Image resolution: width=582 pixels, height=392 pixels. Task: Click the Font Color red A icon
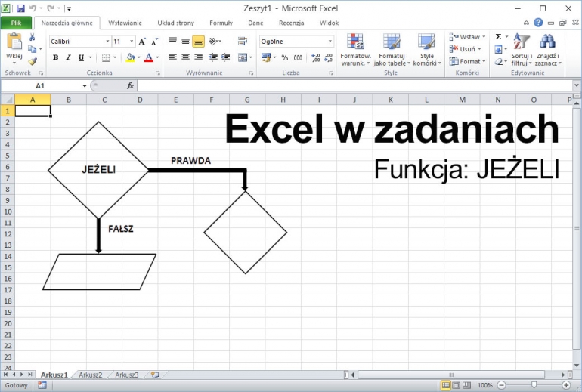tap(149, 57)
